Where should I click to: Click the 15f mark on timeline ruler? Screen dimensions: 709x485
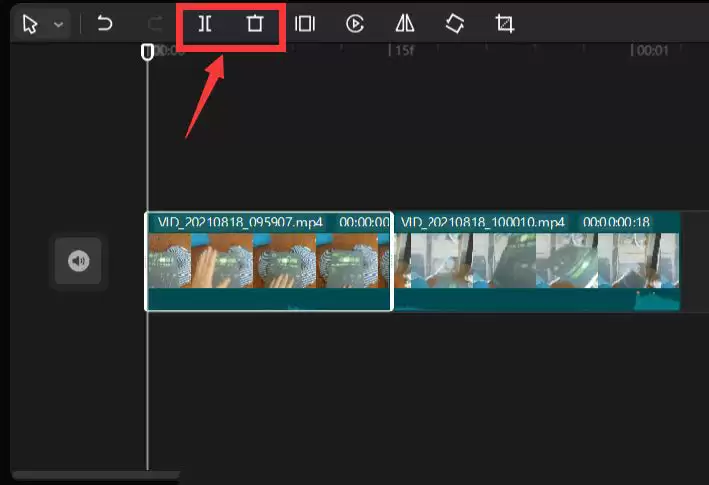click(x=402, y=50)
